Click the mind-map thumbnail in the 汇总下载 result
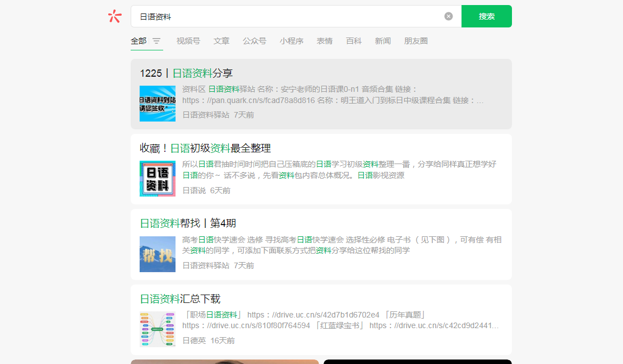 (x=158, y=329)
